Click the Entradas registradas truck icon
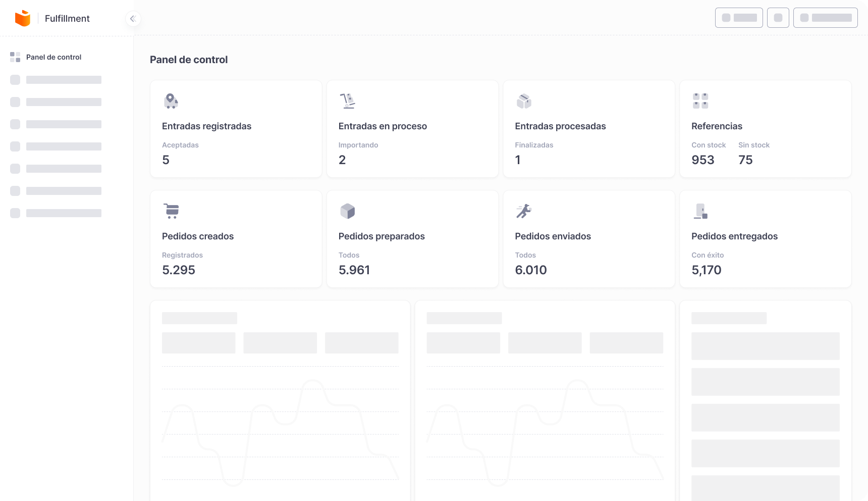This screenshot has height=501, width=868. pyautogui.click(x=171, y=101)
